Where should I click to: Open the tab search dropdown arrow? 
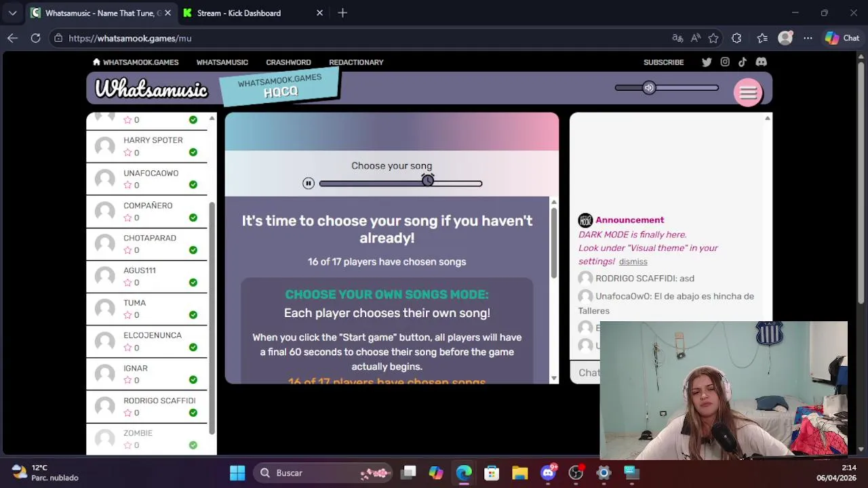pyautogui.click(x=12, y=13)
